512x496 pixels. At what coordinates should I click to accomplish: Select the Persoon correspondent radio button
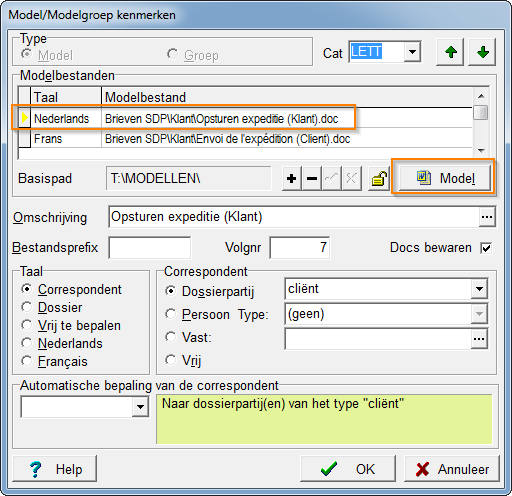point(171,314)
